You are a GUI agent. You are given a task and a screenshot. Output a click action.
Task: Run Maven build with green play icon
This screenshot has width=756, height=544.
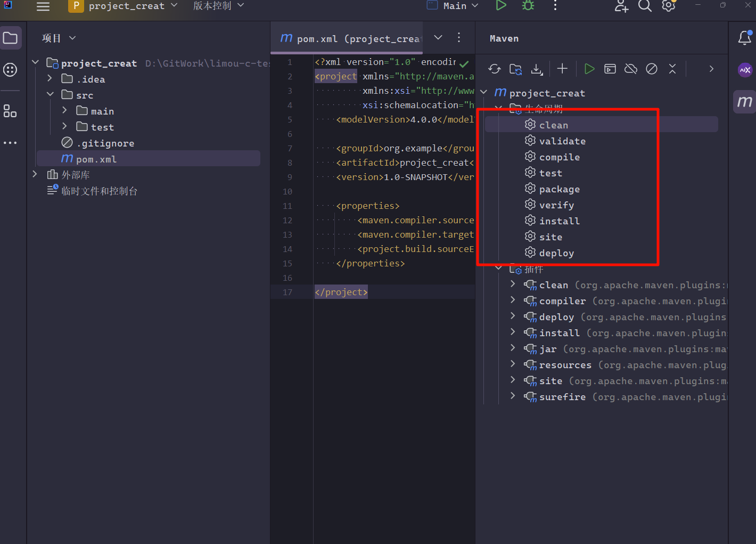point(589,69)
